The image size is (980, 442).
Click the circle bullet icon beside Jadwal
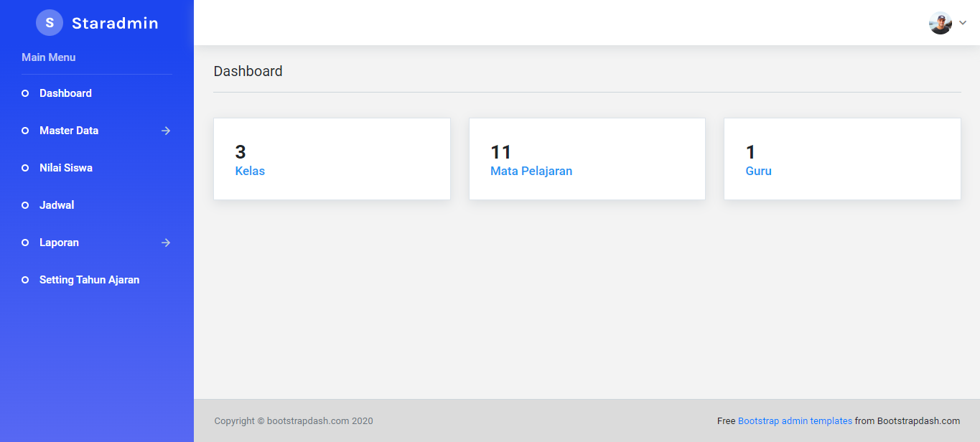tap(25, 205)
